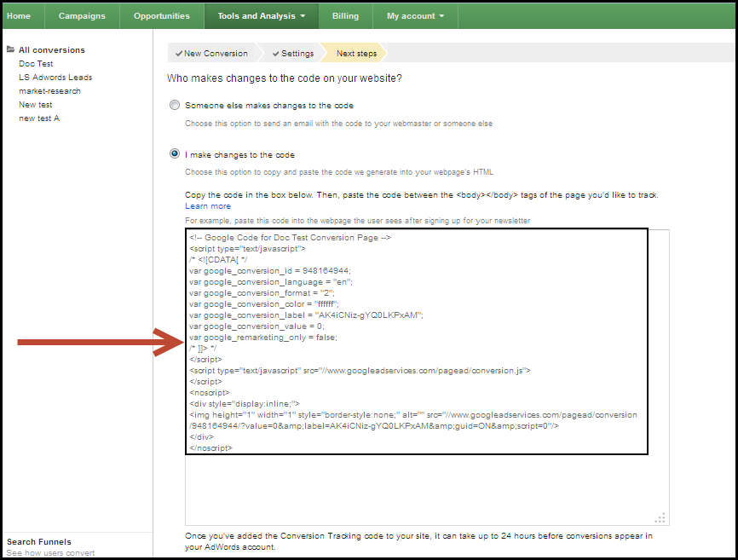Select 'new test A' conversion

coord(39,118)
